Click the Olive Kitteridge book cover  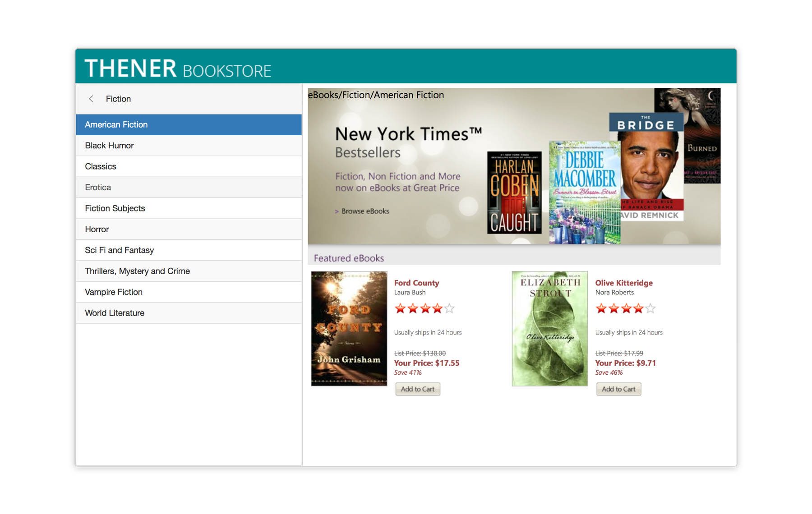[549, 328]
